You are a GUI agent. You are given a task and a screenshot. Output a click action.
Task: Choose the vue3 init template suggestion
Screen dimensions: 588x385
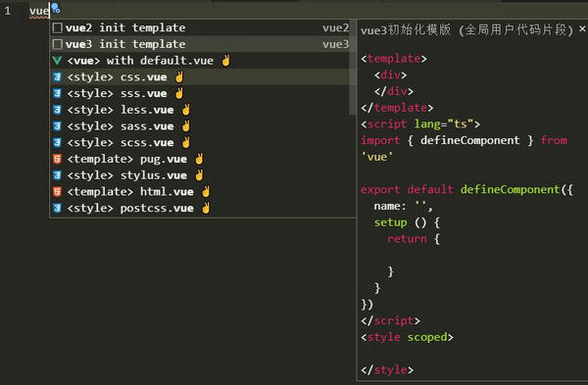click(x=203, y=44)
